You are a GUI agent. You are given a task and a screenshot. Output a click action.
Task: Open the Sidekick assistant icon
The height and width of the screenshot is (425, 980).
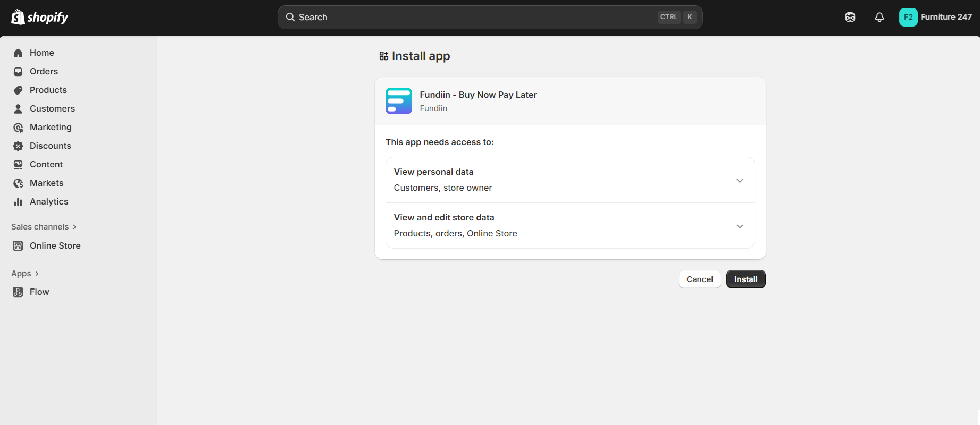point(850,17)
